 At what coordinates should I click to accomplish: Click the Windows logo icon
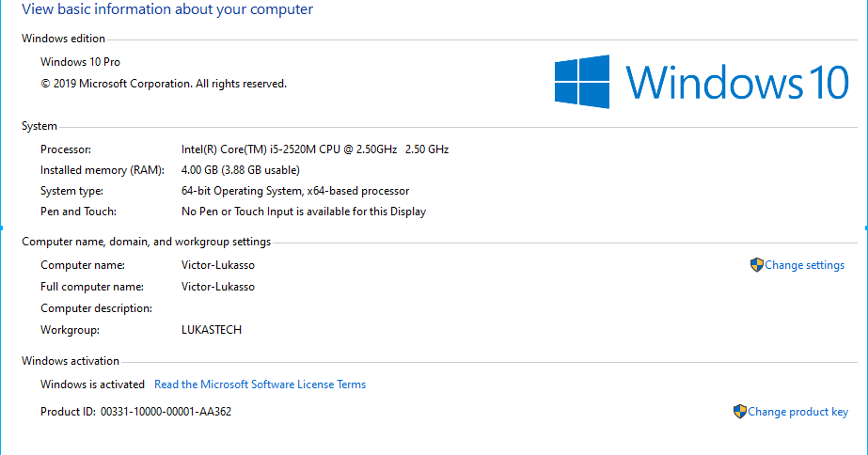click(x=582, y=82)
